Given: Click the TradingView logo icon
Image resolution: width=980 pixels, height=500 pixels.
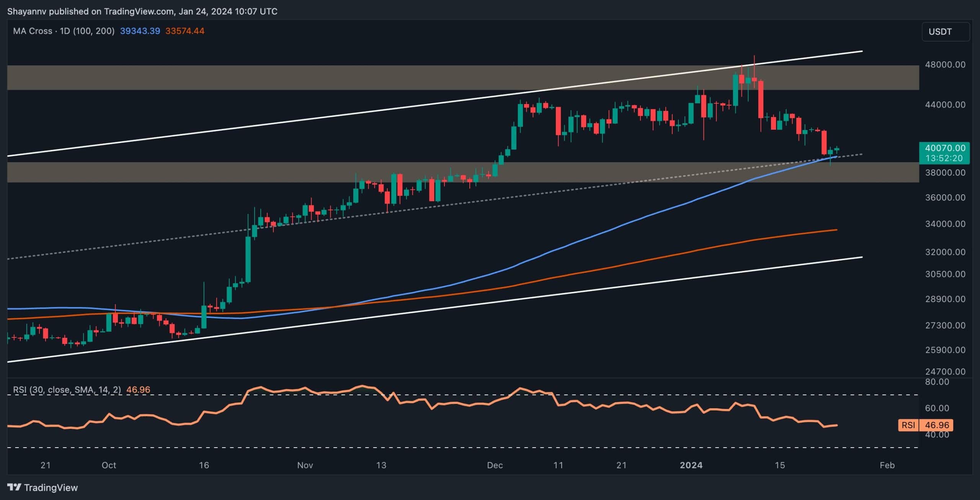Looking at the screenshot, I should (x=14, y=487).
